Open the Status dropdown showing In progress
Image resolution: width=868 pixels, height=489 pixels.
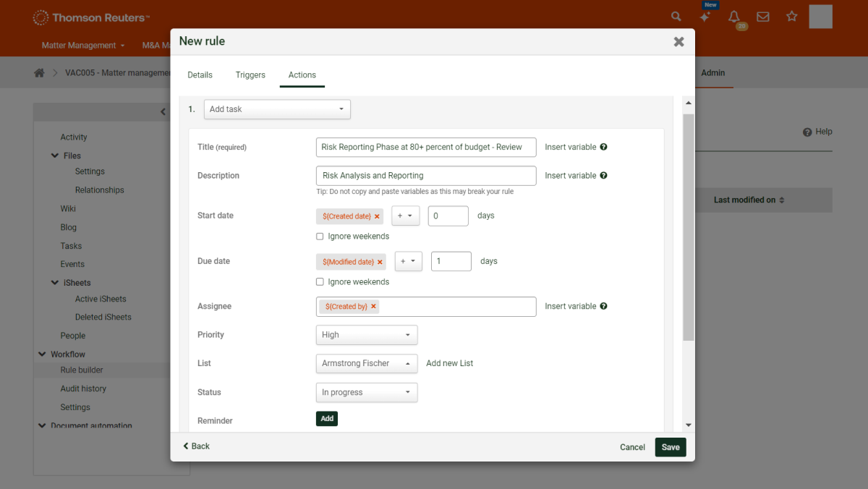[366, 392]
